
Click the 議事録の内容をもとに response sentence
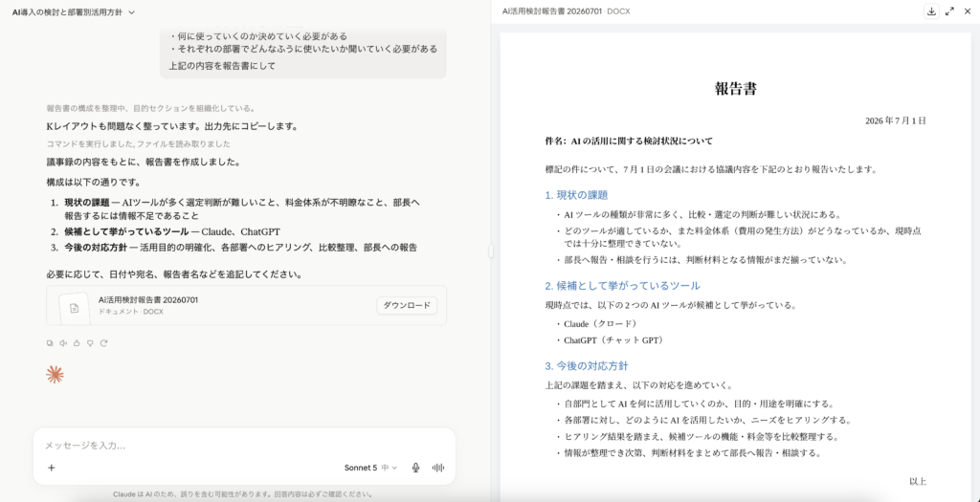(144, 163)
